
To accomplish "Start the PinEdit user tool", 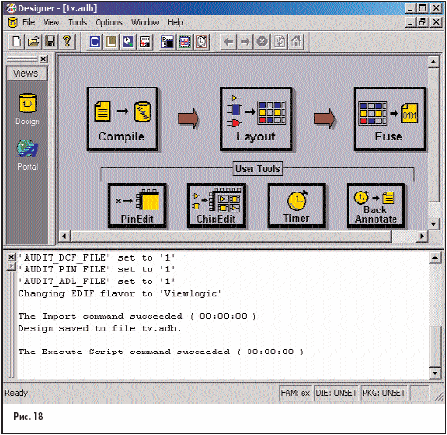I will (137, 206).
